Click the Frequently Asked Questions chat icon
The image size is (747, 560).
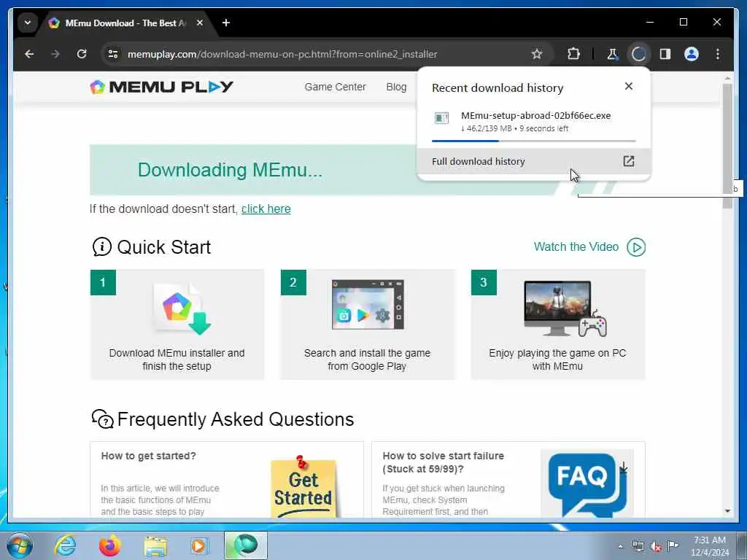(x=102, y=419)
